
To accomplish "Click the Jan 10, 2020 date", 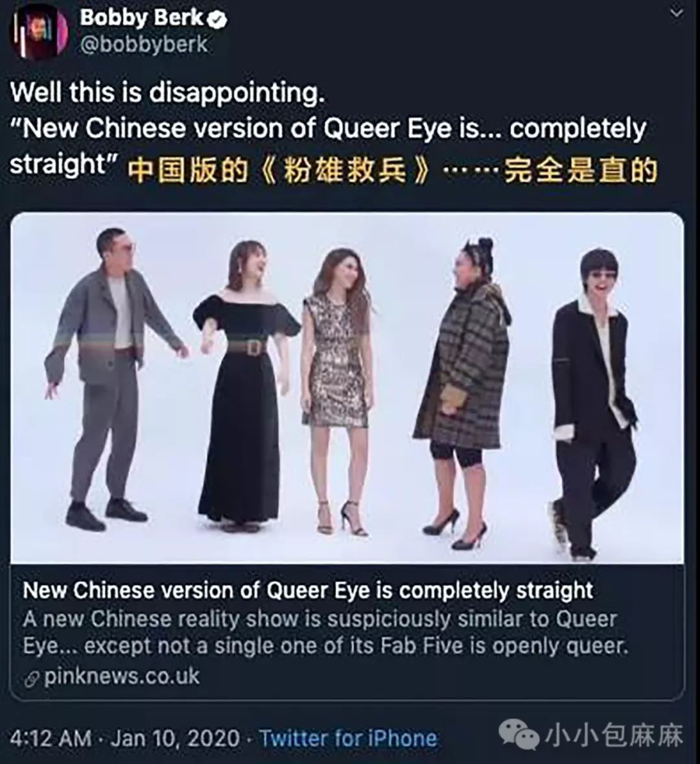I will pos(175,738).
